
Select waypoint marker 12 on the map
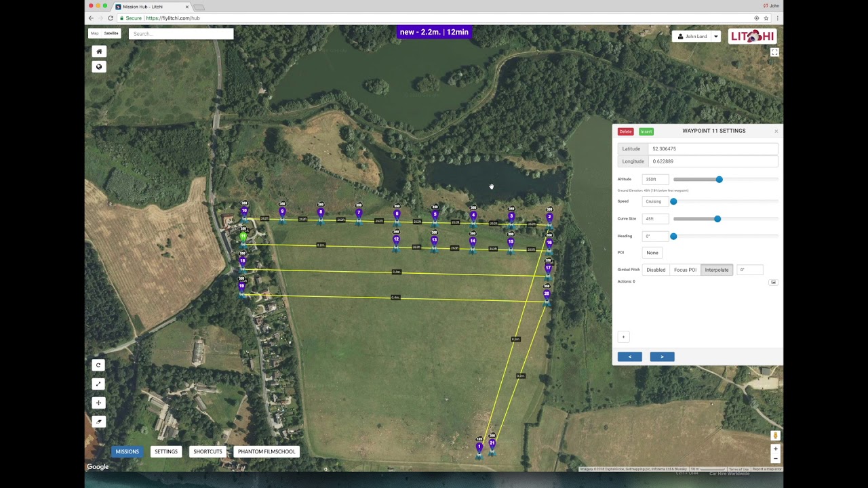(396, 240)
